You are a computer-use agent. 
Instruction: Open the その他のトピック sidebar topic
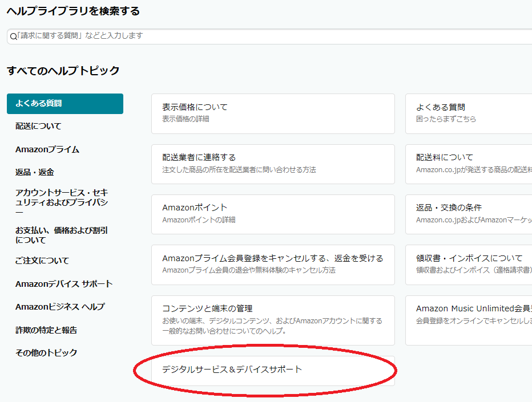click(46, 353)
